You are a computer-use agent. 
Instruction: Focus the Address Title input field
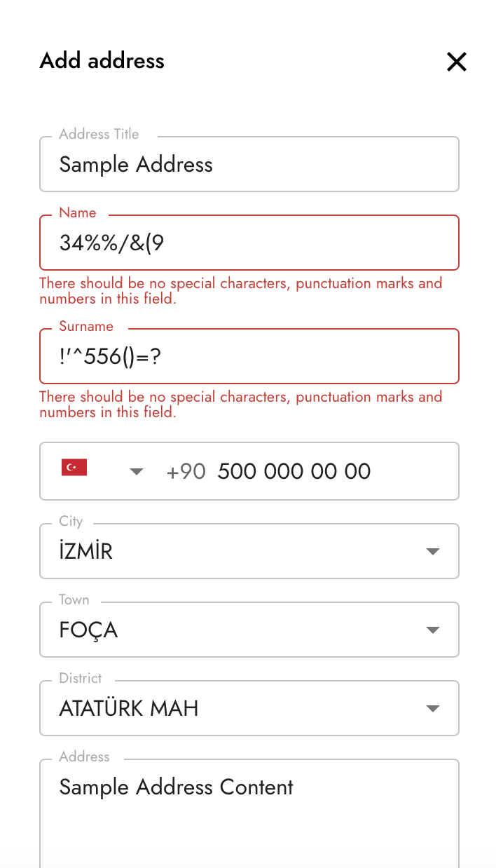(249, 165)
